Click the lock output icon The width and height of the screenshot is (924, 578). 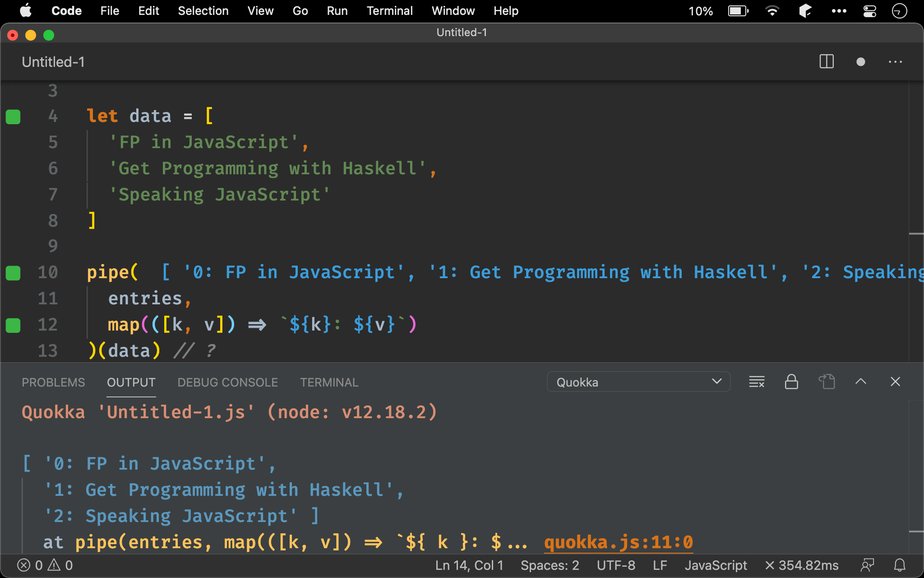[792, 382]
